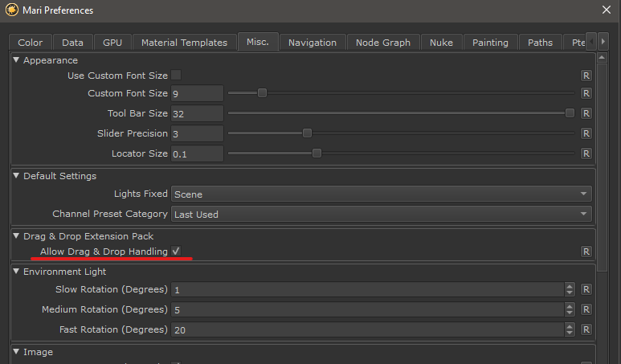Image resolution: width=621 pixels, height=364 pixels.
Task: Reset Fast Rotation (Degrees) value
Action: click(586, 329)
